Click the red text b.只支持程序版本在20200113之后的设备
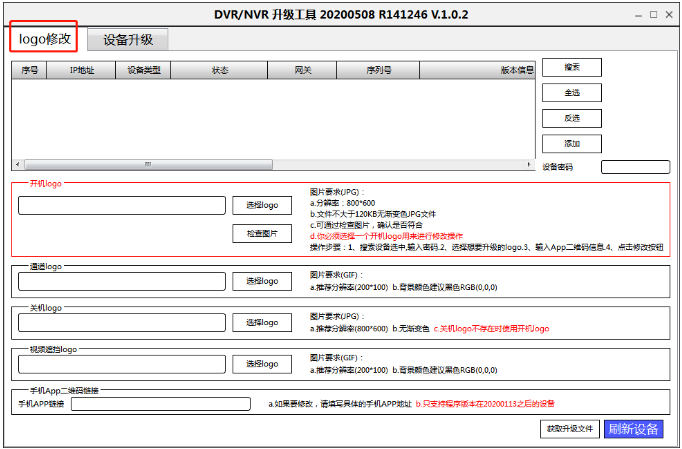The width and height of the screenshot is (682, 449). click(485, 404)
